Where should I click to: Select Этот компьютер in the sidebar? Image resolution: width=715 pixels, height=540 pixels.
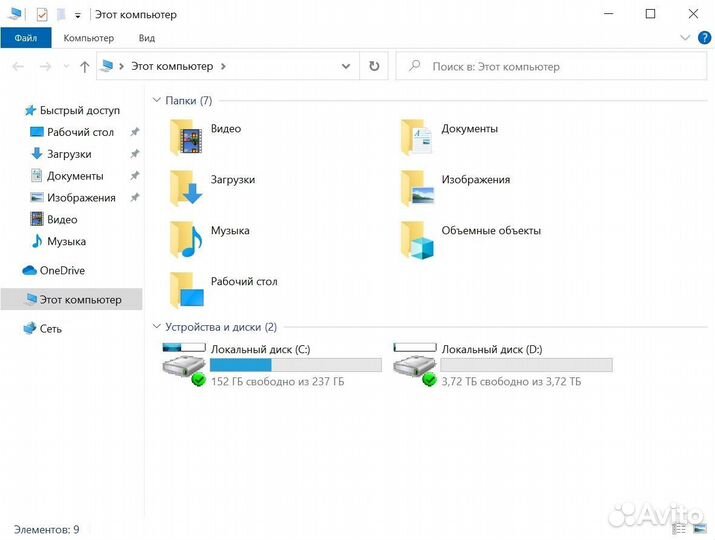tap(72, 300)
